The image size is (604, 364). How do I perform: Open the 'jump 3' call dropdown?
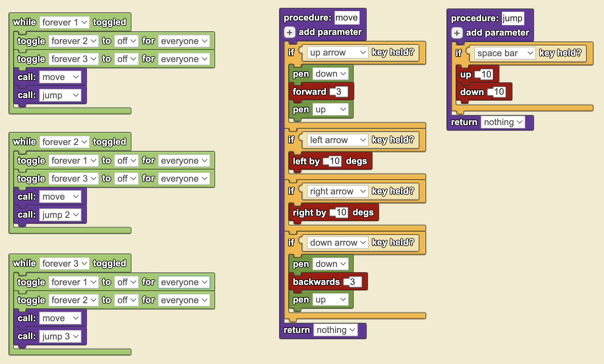pos(60,337)
